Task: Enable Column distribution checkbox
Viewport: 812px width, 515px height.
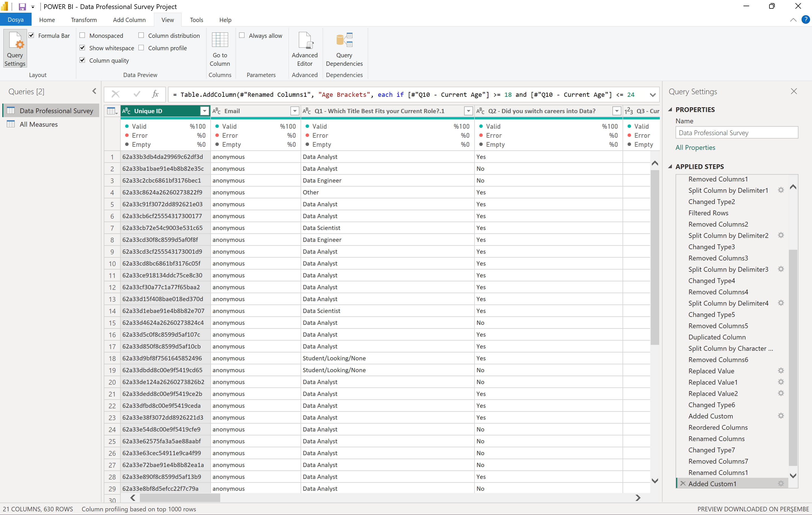Action: (x=141, y=35)
